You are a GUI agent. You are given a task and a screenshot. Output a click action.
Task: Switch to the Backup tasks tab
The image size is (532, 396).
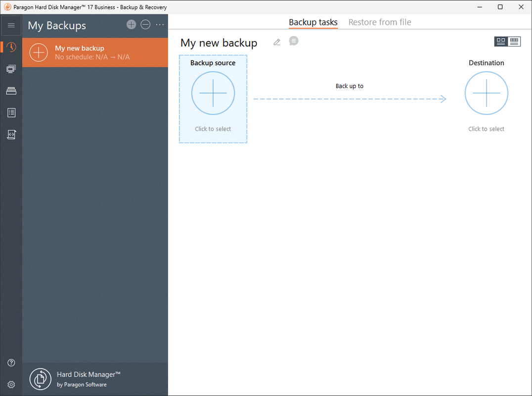pyautogui.click(x=313, y=22)
